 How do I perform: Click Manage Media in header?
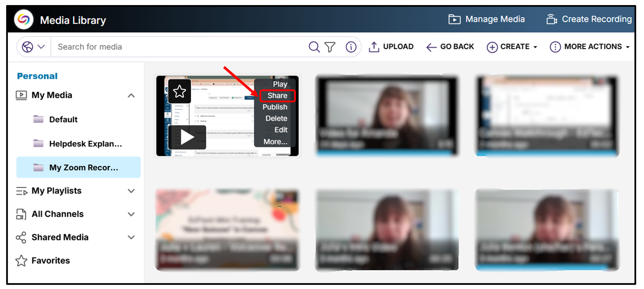pyautogui.click(x=486, y=19)
